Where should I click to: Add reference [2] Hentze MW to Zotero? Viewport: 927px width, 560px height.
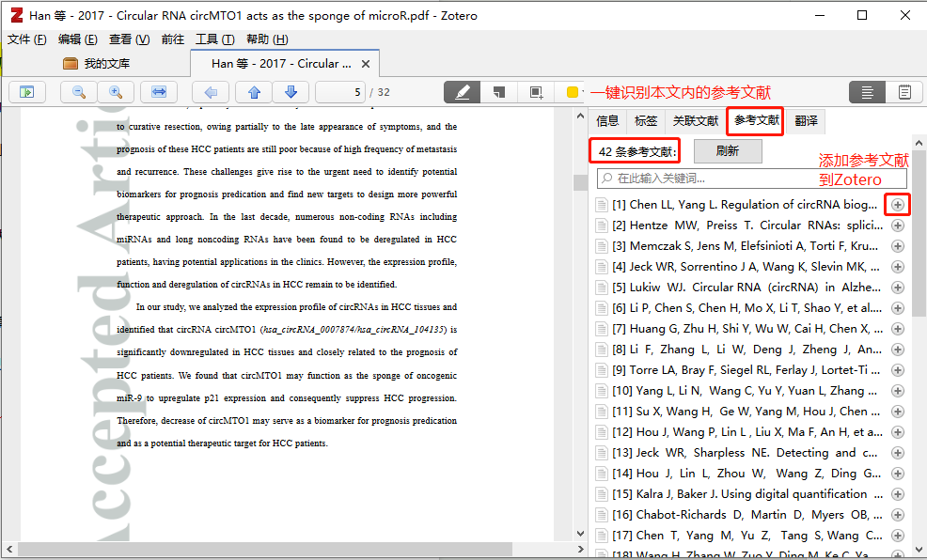(898, 226)
